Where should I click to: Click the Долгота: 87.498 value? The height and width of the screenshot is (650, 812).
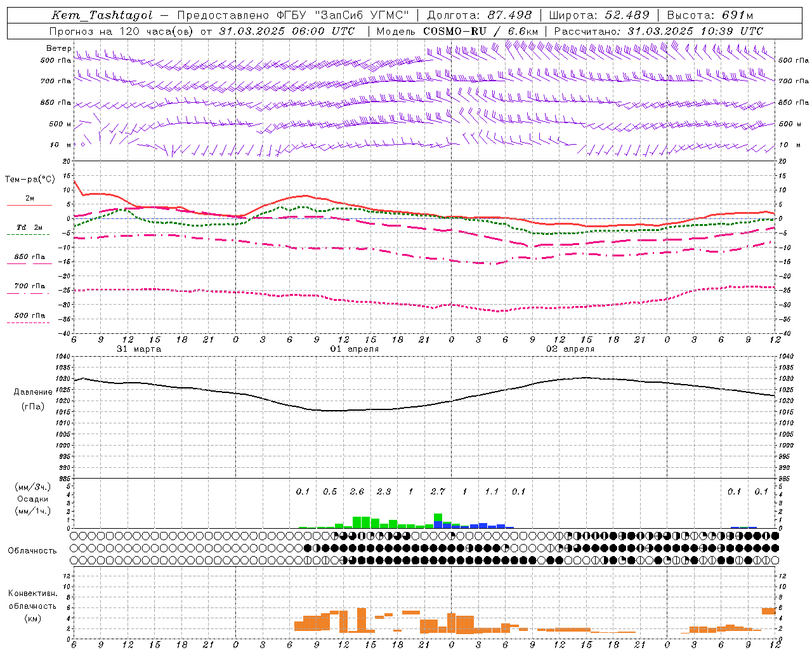(480, 15)
